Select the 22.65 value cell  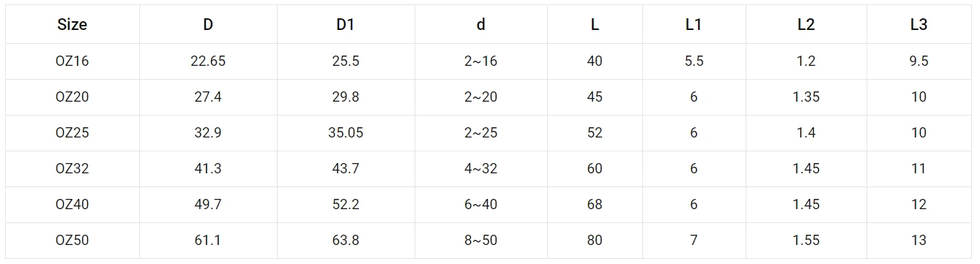coord(208,61)
